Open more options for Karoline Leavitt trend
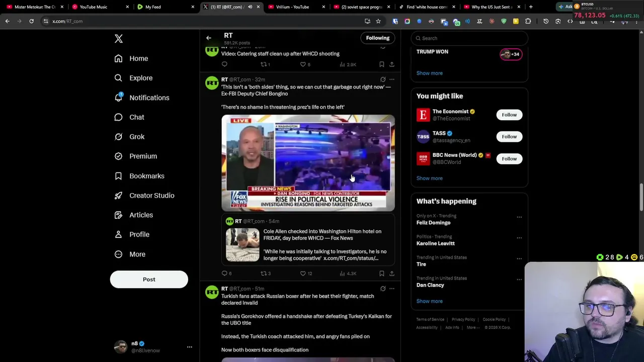The width and height of the screenshot is (644, 362). coord(519,238)
